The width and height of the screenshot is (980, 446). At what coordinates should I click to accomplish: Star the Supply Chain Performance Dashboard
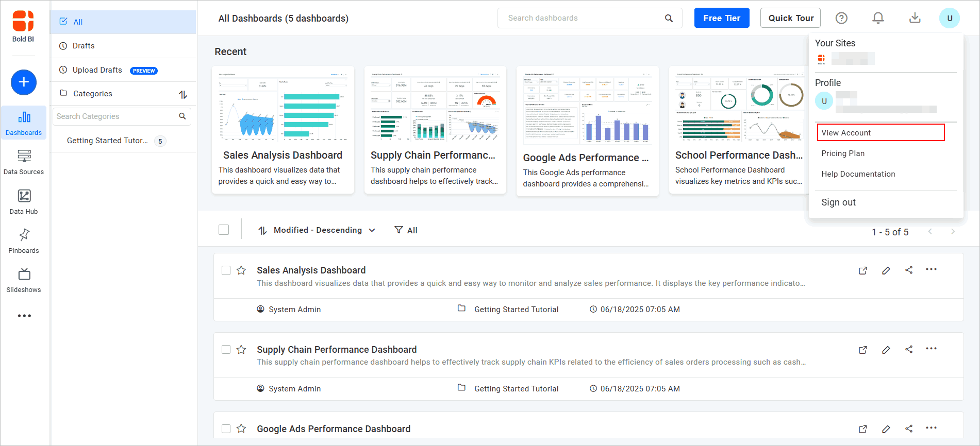[241, 350]
